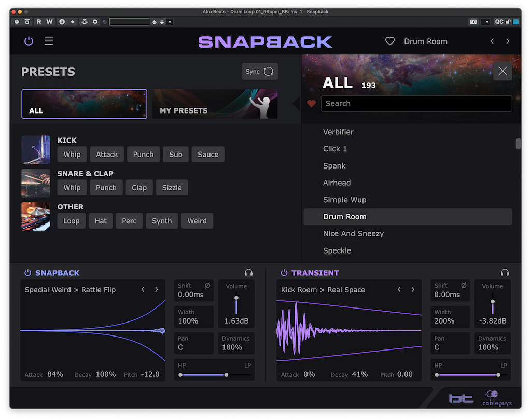Screen dimensions: 531x420
Task: Next sample for Snapback layer
Action: pos(157,290)
